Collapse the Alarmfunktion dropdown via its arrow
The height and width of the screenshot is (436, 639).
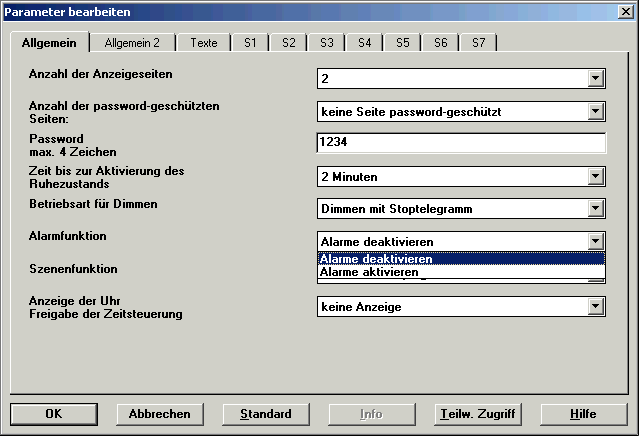click(596, 241)
